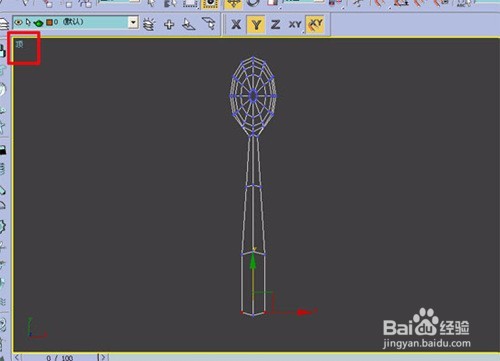
Task: Step time slider back with left arrow
Action: (x=17, y=357)
